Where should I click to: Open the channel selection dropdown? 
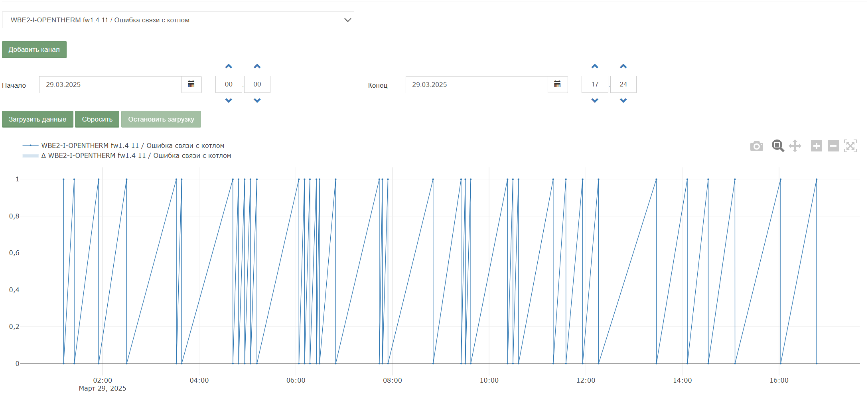(178, 20)
